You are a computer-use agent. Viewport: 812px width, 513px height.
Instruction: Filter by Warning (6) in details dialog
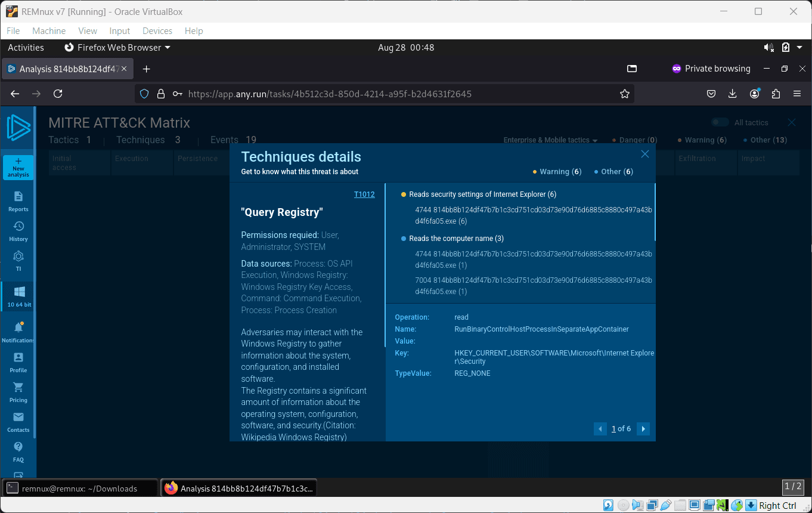tap(557, 172)
